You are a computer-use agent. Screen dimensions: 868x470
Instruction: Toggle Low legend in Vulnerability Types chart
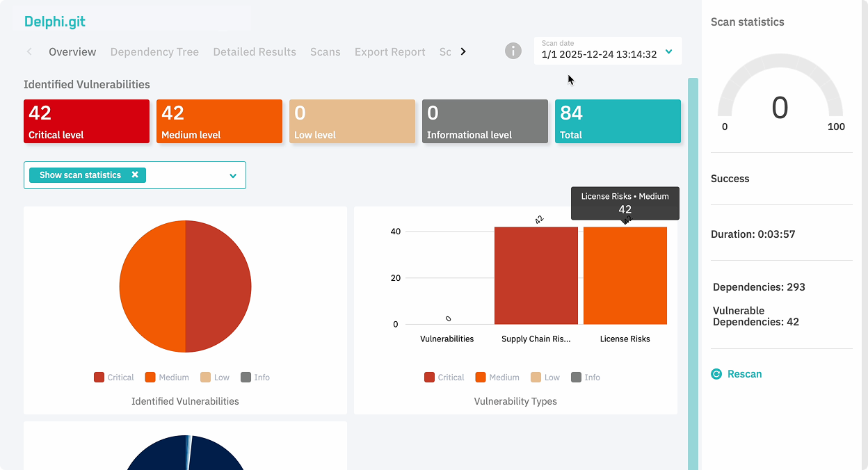[x=545, y=378]
